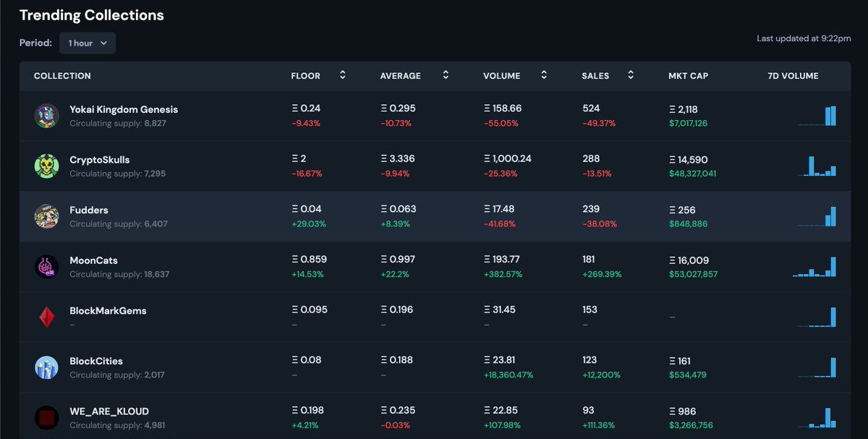
Task: Sort by the VOLUME column arrows
Action: (x=544, y=75)
